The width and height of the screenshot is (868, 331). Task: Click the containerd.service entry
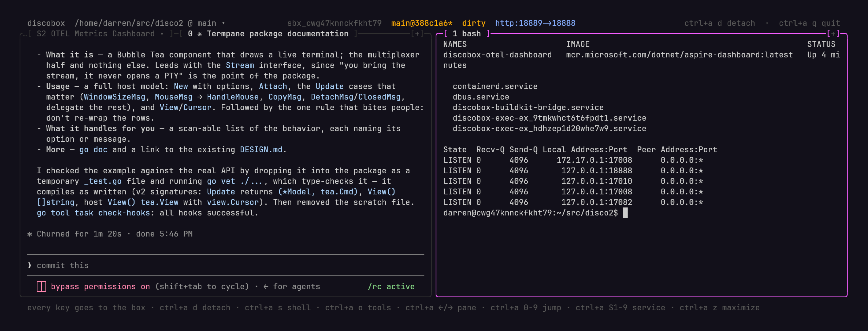pyautogui.click(x=495, y=86)
